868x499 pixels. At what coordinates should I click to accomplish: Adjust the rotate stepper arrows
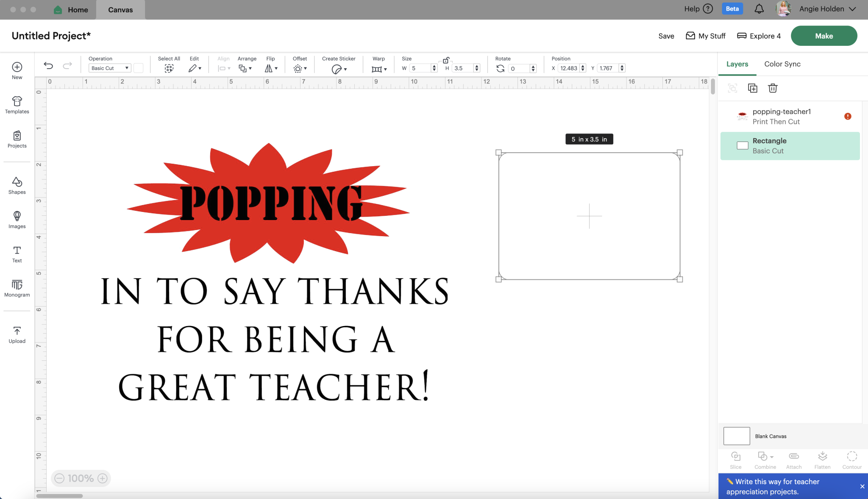coord(533,68)
